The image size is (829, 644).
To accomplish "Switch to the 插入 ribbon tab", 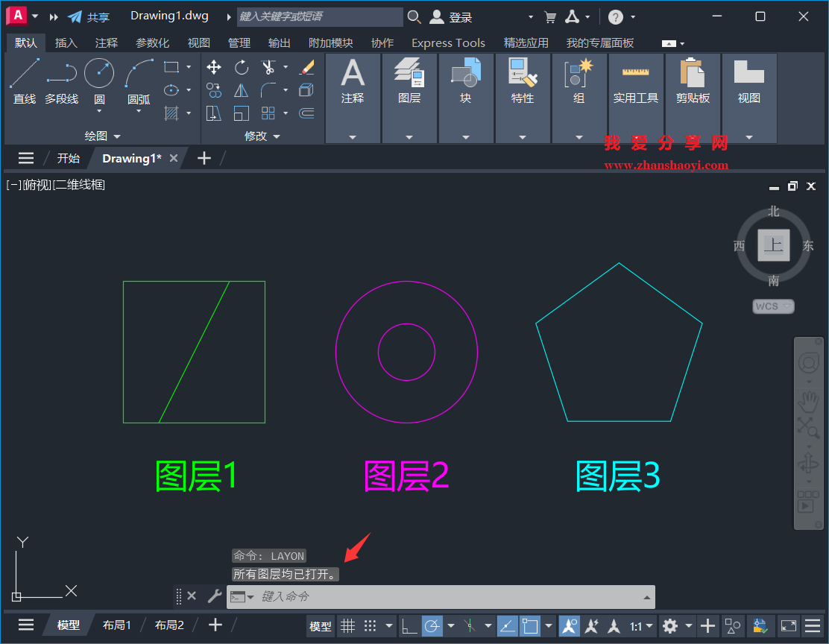I will click(x=66, y=42).
